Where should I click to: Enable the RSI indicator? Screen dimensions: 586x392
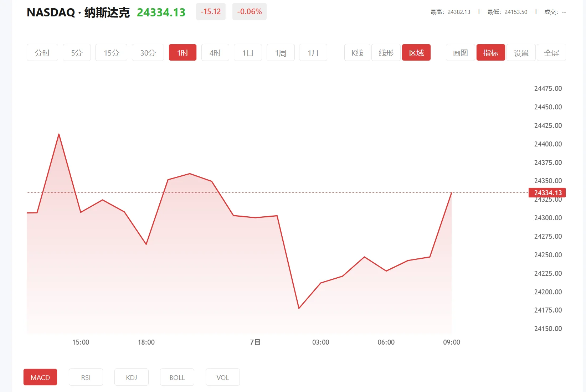coord(86,377)
